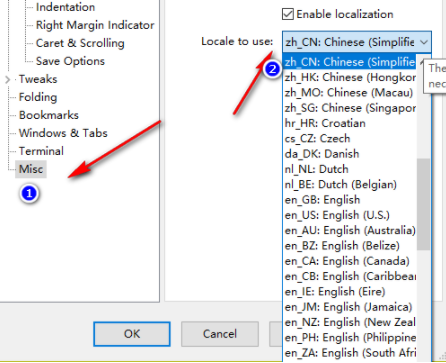Select Windows & Tabs settings
Screen dimensions: 446x363
[x=63, y=133]
